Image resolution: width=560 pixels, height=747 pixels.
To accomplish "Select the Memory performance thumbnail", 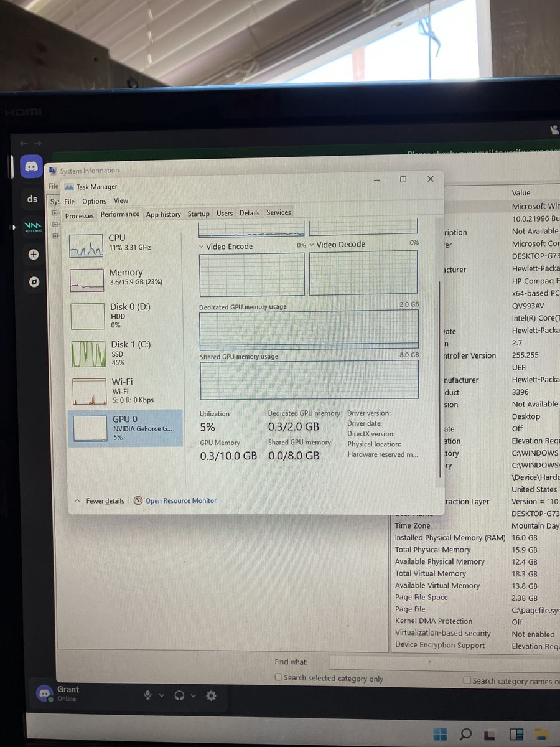I will coord(124,277).
